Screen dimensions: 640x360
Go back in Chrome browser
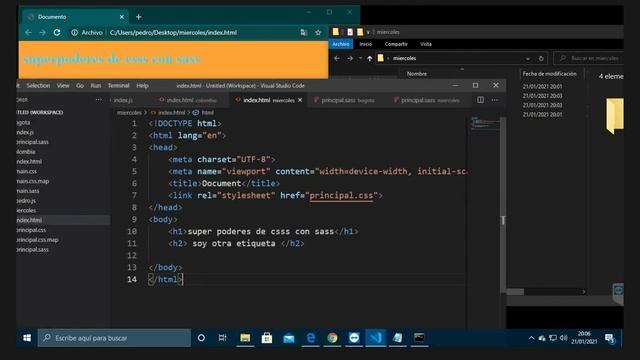pyautogui.click(x=28, y=33)
